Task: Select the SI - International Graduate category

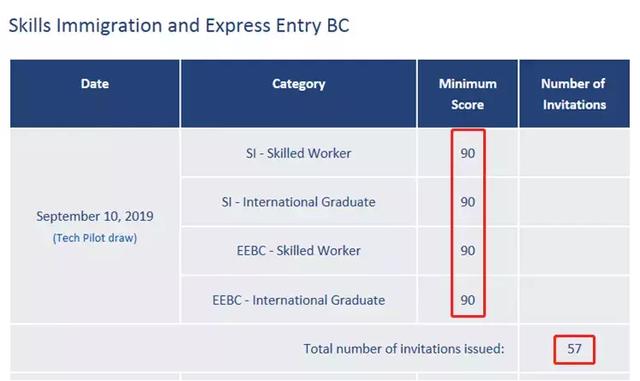Action: (x=298, y=202)
